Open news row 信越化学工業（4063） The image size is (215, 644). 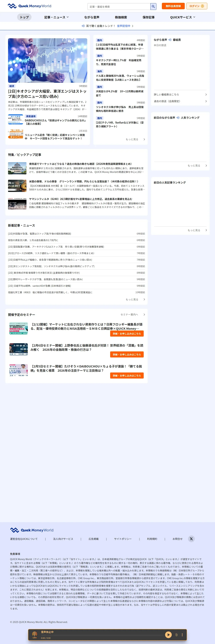pyautogui.click(x=76, y=292)
